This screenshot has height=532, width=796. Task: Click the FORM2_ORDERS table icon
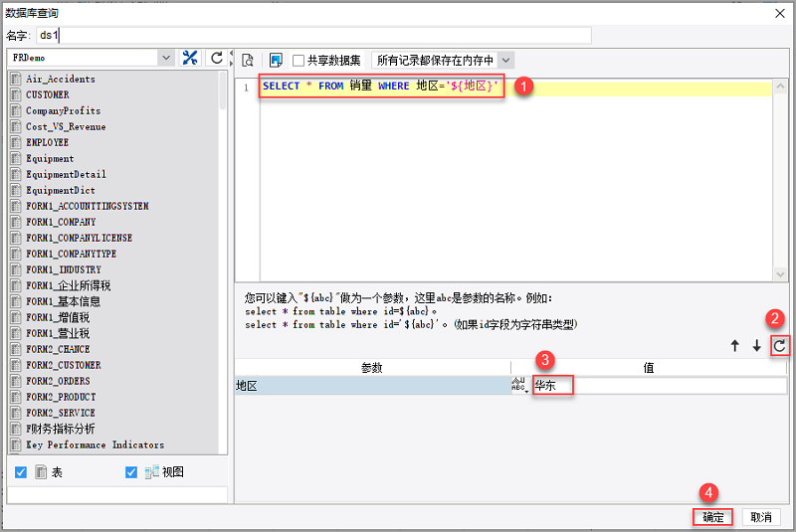click(16, 381)
